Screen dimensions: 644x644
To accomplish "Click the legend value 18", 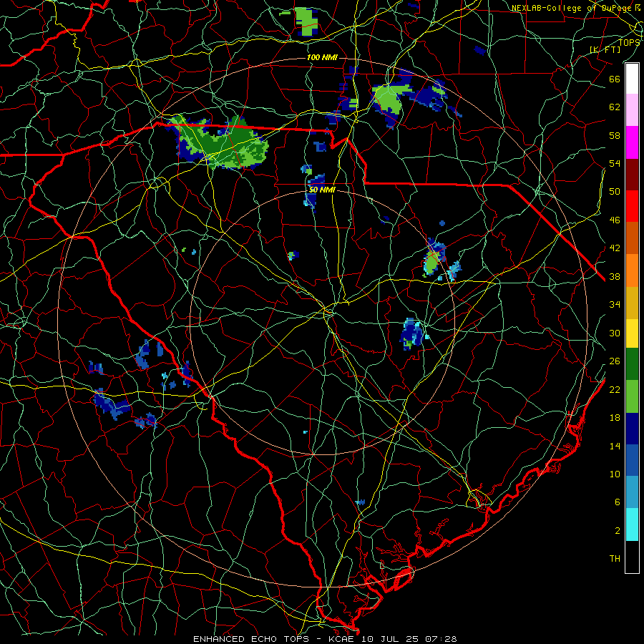I will click(615, 418).
